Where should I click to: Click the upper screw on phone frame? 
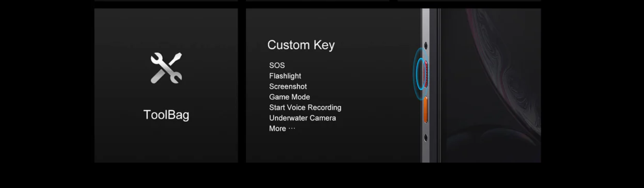tap(426, 45)
